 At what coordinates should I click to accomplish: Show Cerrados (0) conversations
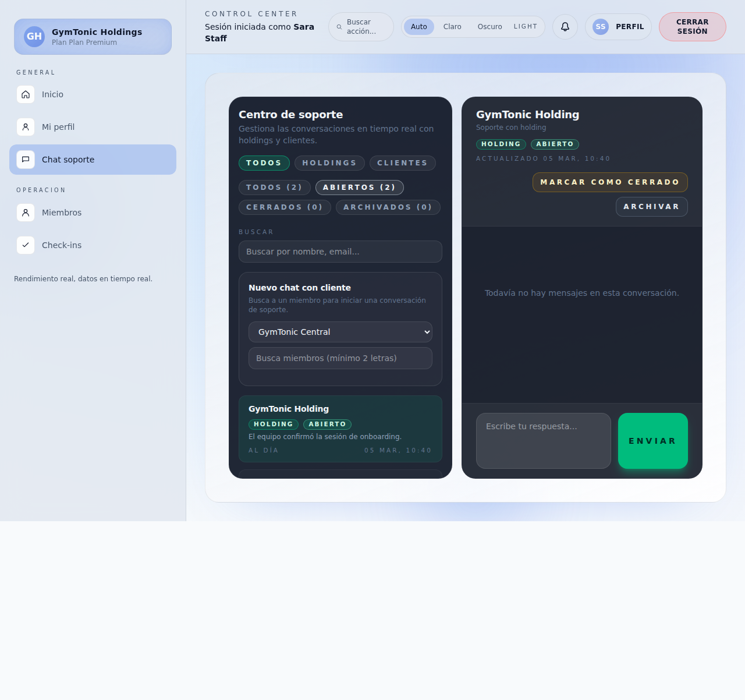[285, 207]
